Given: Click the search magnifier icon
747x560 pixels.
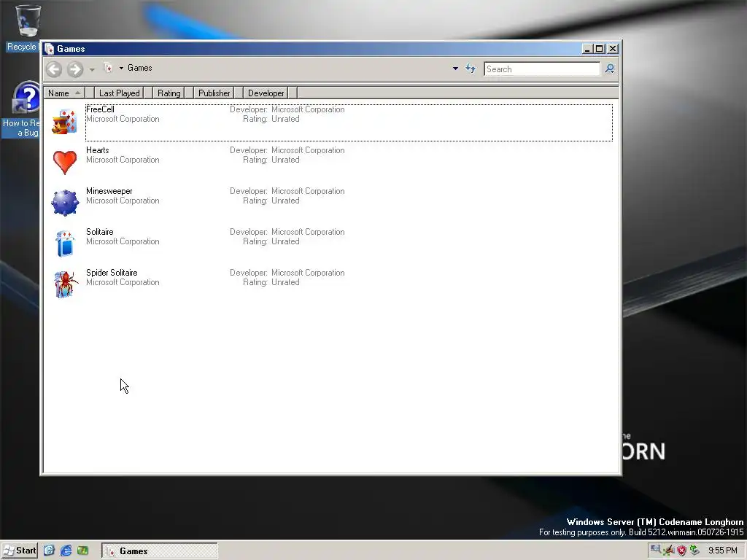Looking at the screenshot, I should point(610,69).
